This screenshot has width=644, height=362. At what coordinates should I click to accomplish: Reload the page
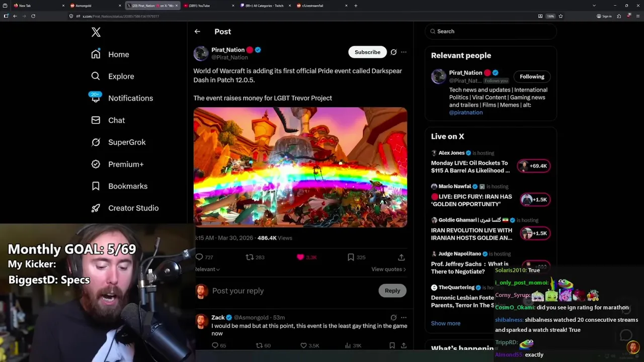(x=33, y=16)
